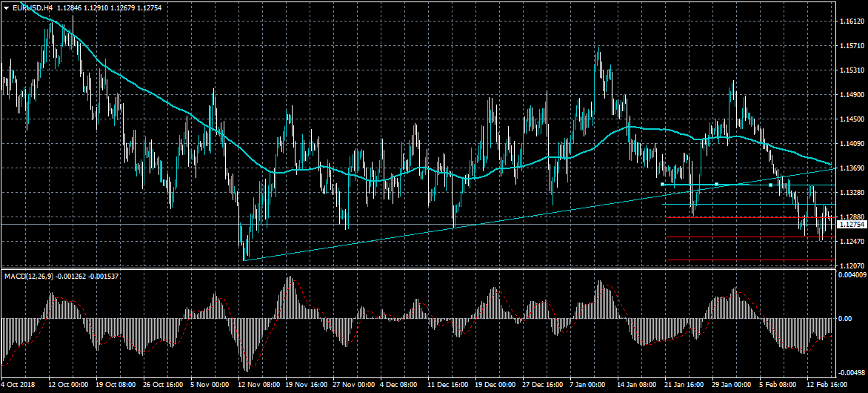Click the 1.12470 price scale label
The image size is (868, 393).
[x=852, y=242]
